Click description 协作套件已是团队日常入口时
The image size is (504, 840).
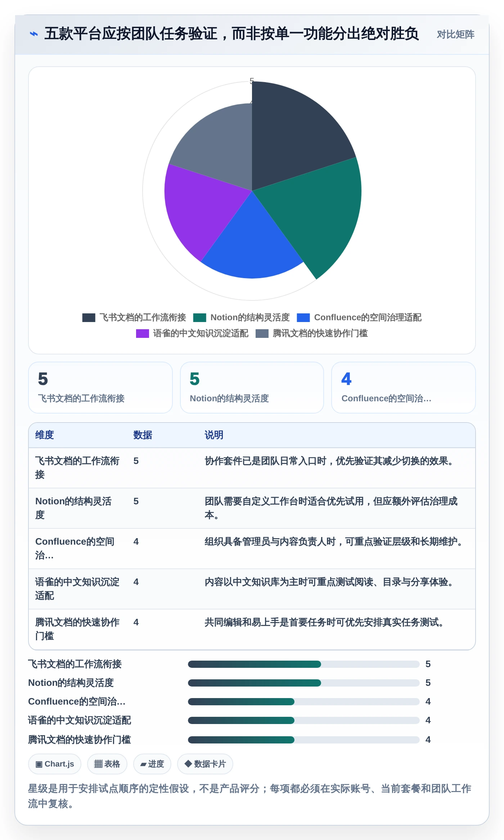[x=330, y=461]
